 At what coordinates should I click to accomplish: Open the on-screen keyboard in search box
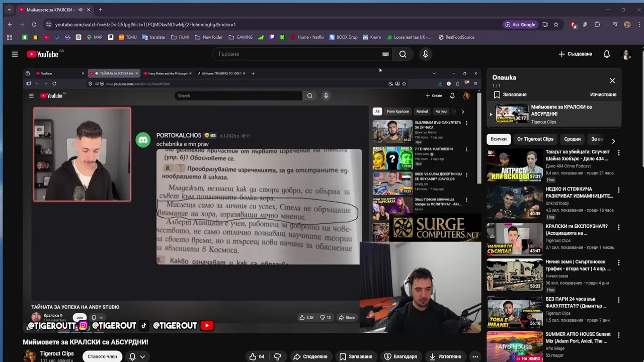385,54
